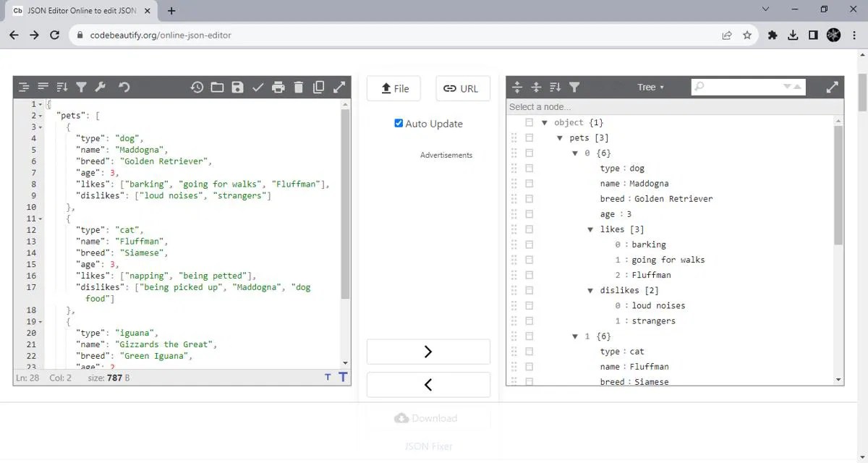
Task: Validate the JSON using the checkmark icon
Action: 258,87
